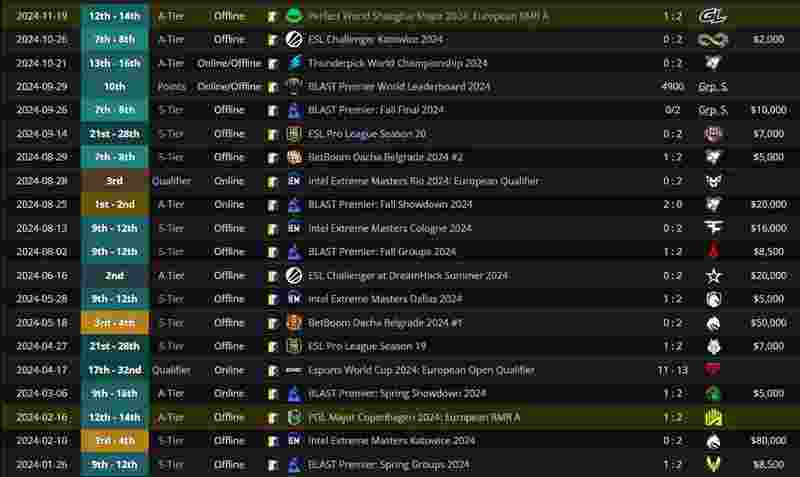Click the 4900 points value
Viewport: 800px width, 477px height.
[x=672, y=86]
